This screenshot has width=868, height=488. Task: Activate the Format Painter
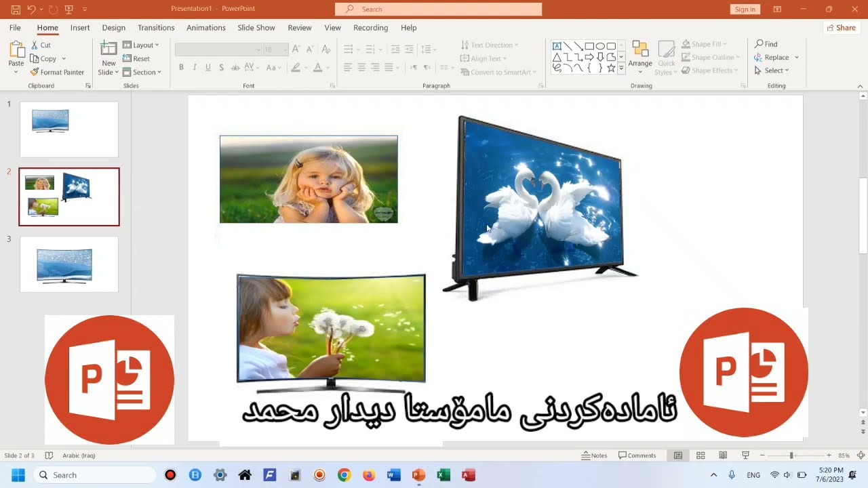[57, 72]
